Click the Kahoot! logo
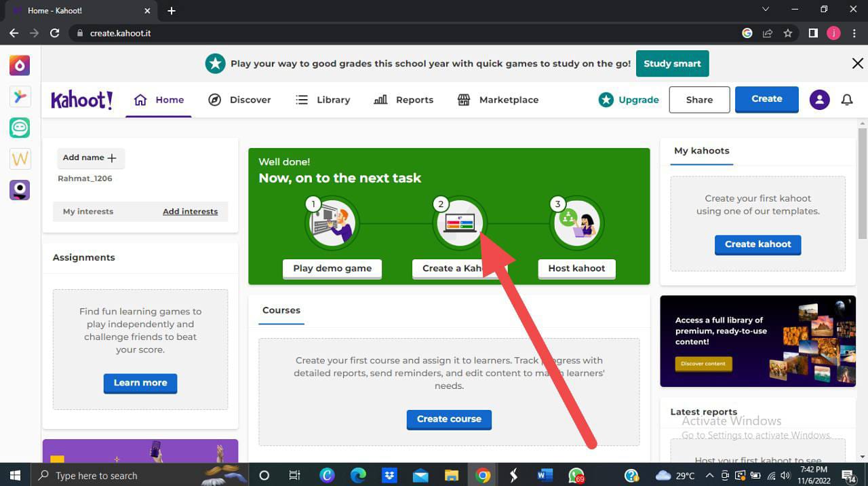868x486 pixels. click(x=82, y=100)
